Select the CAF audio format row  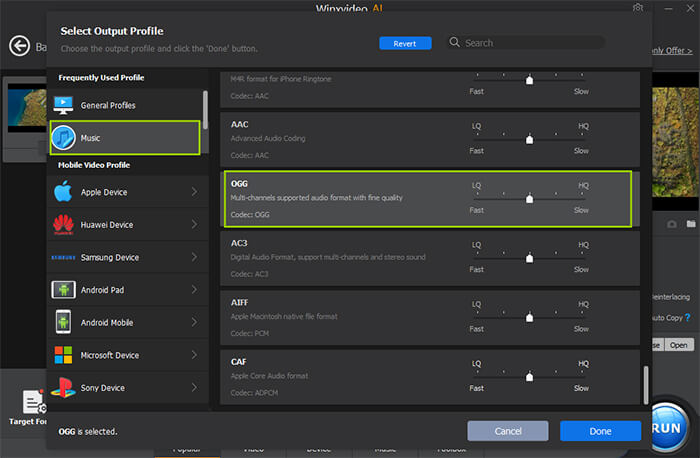pos(430,377)
